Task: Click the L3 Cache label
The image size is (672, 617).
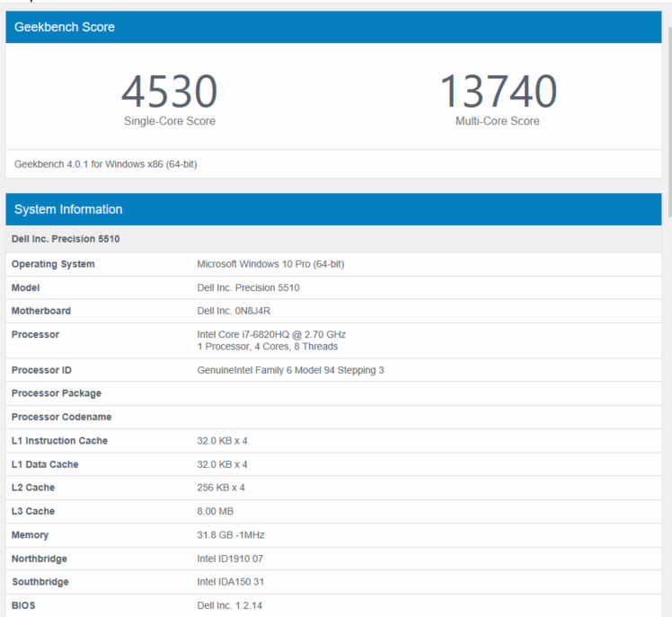Action: pos(33,511)
